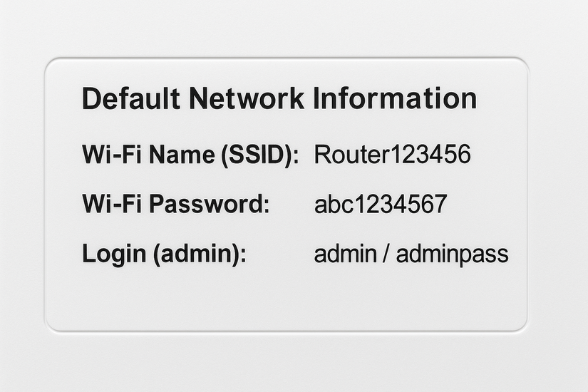Viewport: 588px width, 392px height.
Task: Select the Wi-Fi password value abc1234567
Action: (380, 205)
